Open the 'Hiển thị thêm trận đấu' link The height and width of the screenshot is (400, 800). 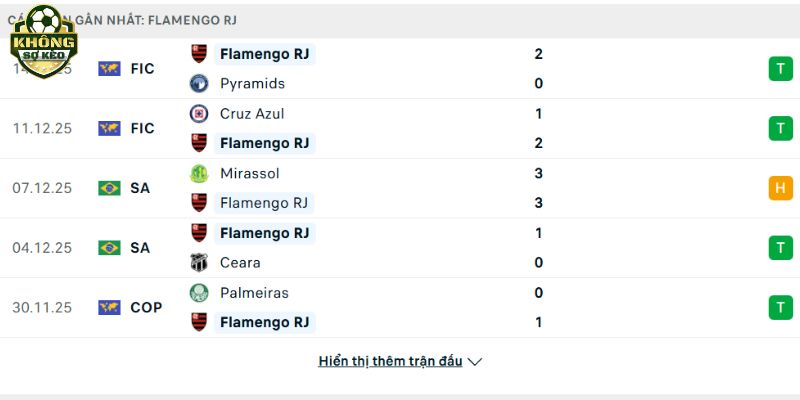(x=390, y=361)
